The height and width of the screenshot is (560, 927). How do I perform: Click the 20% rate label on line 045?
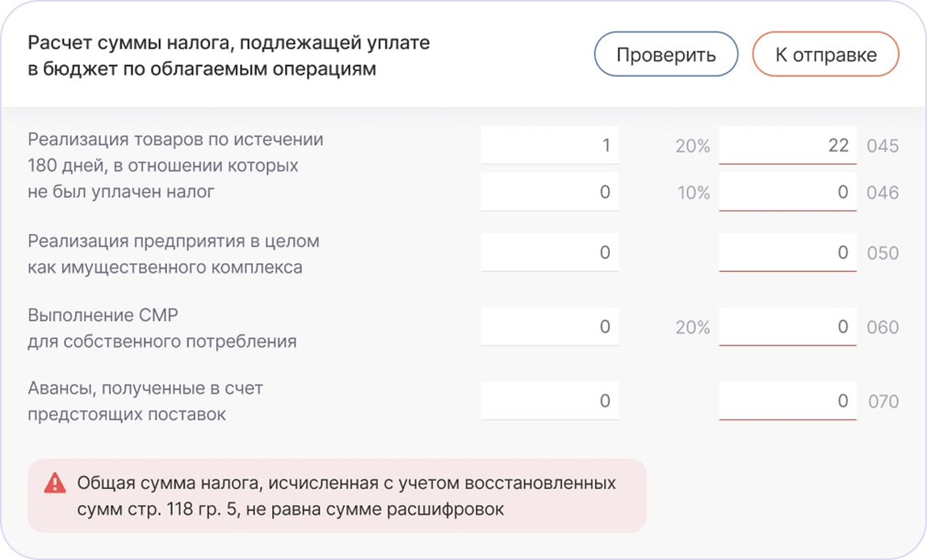click(693, 146)
